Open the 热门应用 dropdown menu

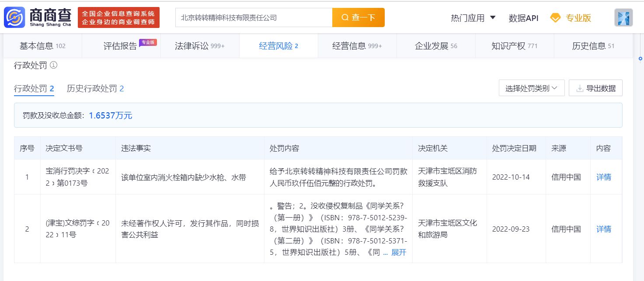coord(473,18)
